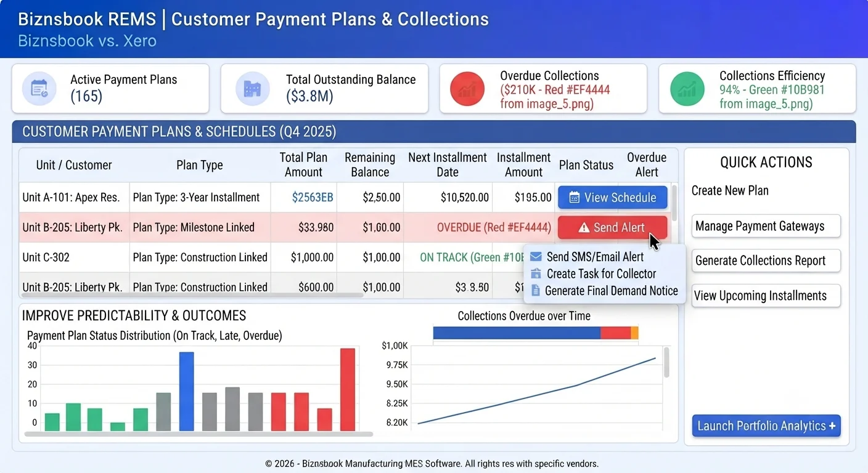868x473 pixels.
Task: Open View Schedule for Unit A-101
Action: (613, 198)
